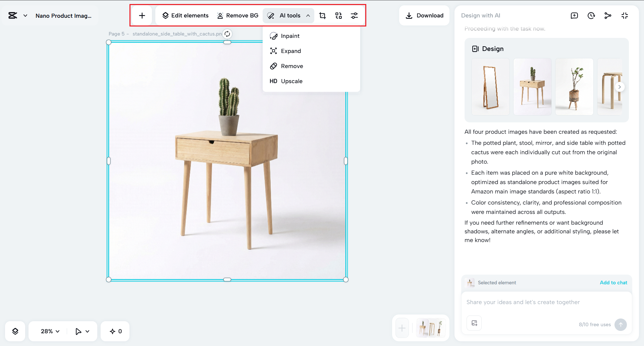Viewport: 644px width, 346px height.
Task: Select the mirror design thumbnail
Action: (490, 87)
